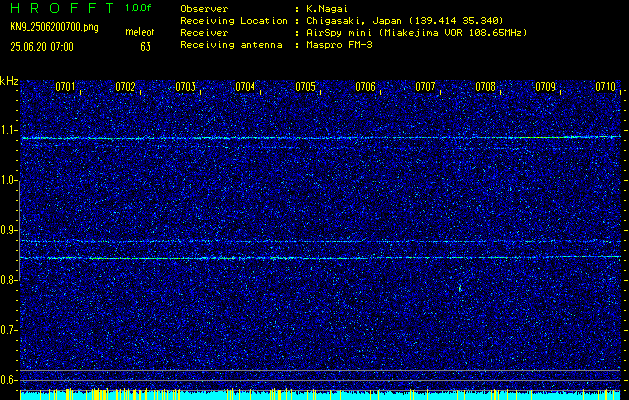Click the 0704 time marker
Viewport: 629px width, 400px height.
tap(245, 87)
